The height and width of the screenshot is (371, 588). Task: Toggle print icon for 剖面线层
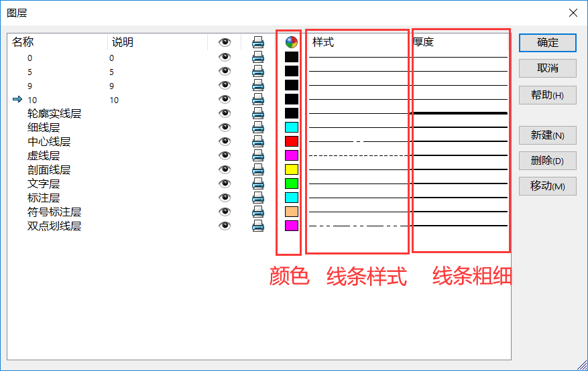(258, 169)
